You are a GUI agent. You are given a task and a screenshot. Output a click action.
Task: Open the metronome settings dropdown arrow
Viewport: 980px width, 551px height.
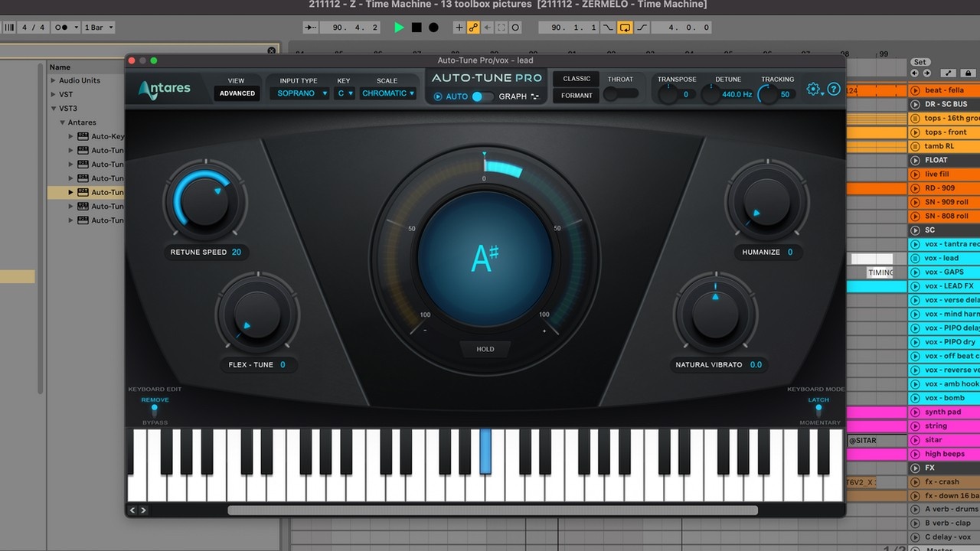tap(74, 28)
